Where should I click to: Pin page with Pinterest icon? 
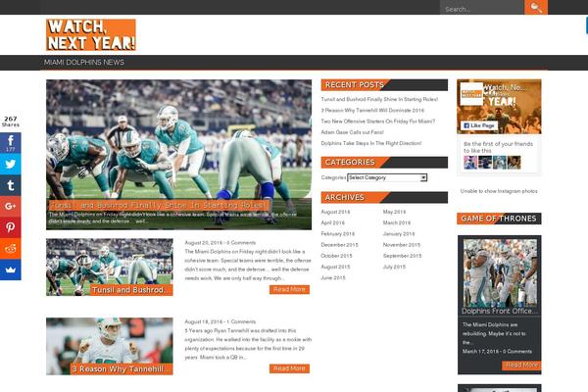tap(11, 227)
